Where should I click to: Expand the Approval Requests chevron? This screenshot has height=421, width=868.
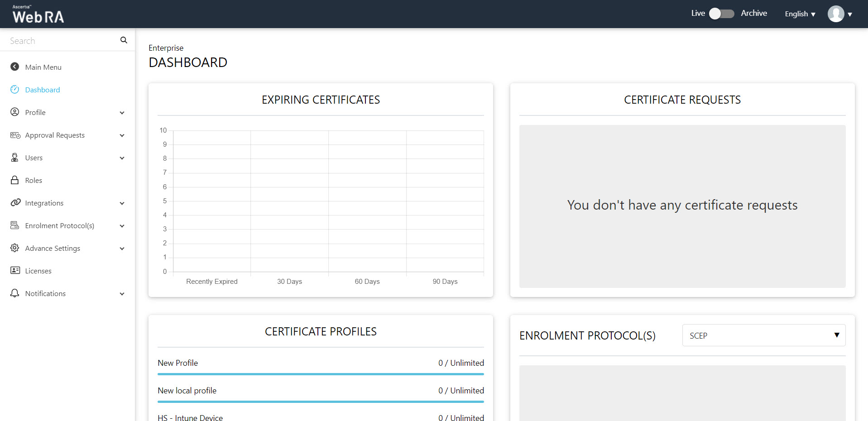pos(122,135)
